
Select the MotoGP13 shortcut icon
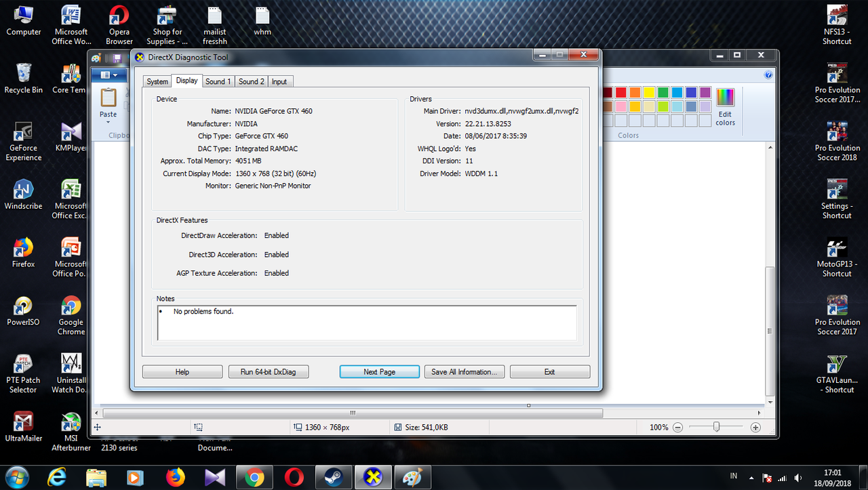[837, 258]
